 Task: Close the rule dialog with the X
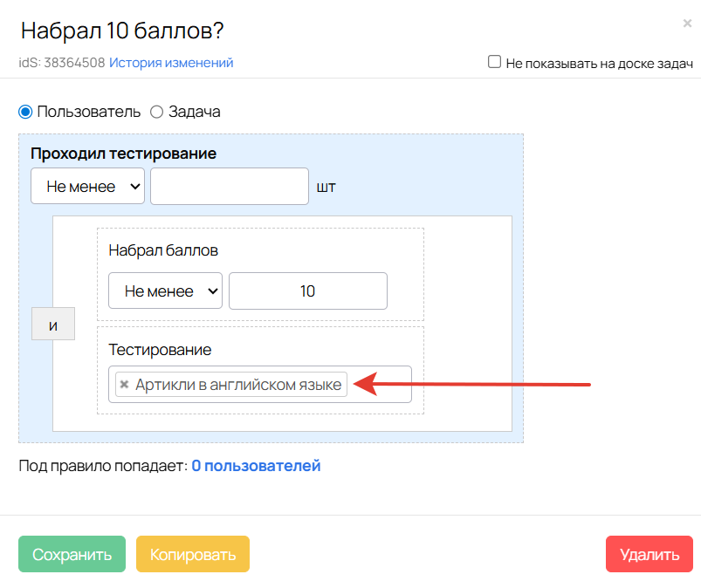(687, 24)
